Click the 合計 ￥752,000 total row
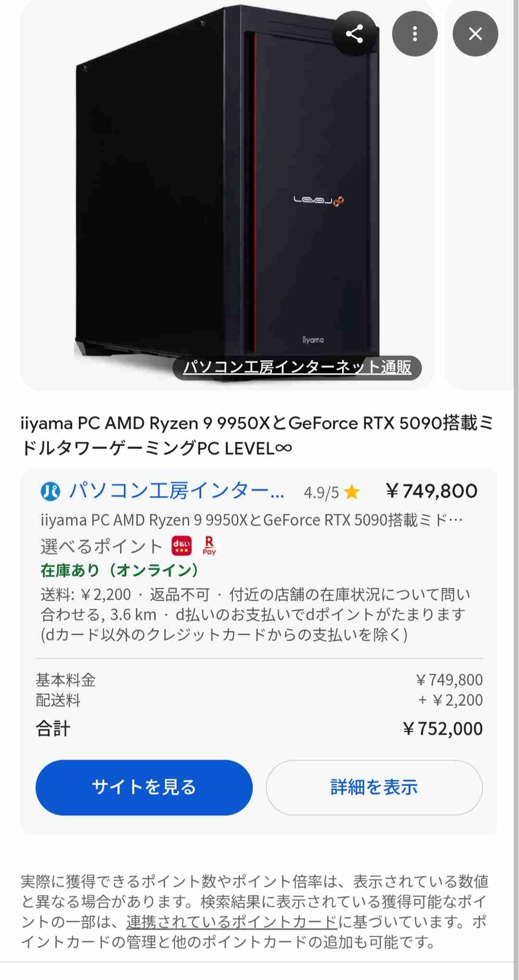The width and height of the screenshot is (519, 980). pos(259,728)
